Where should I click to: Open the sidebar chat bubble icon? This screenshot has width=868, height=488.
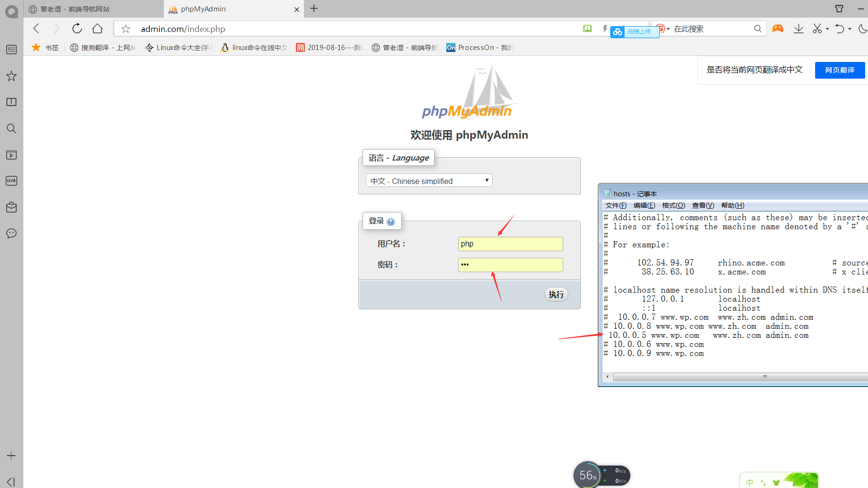(x=11, y=233)
